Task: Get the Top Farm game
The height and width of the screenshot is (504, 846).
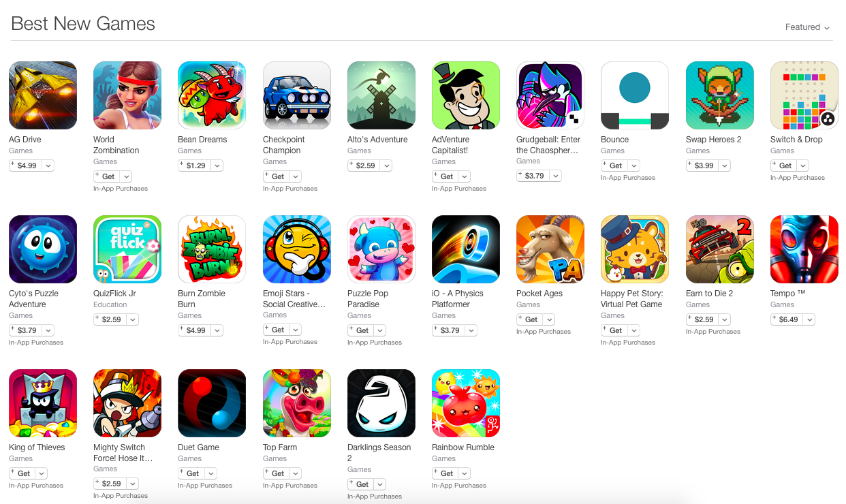Action: 275,473
